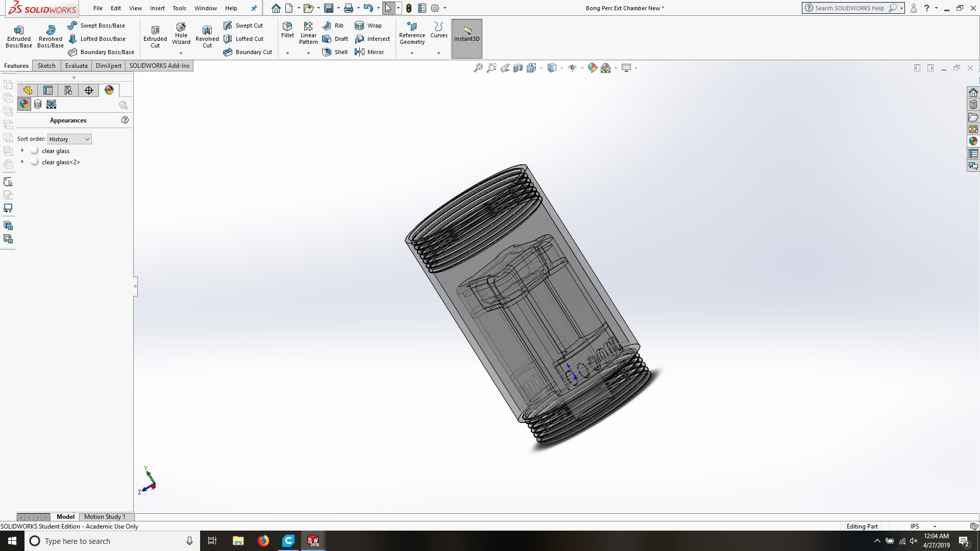
Task: Switch to the Evaluate tab
Action: (x=77, y=66)
